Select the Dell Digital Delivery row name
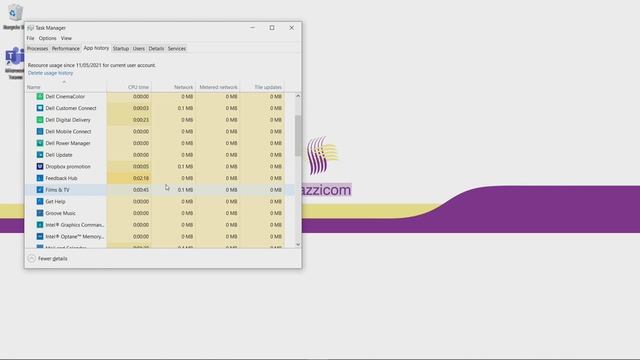Screen dimensions: 640x360 point(68,120)
